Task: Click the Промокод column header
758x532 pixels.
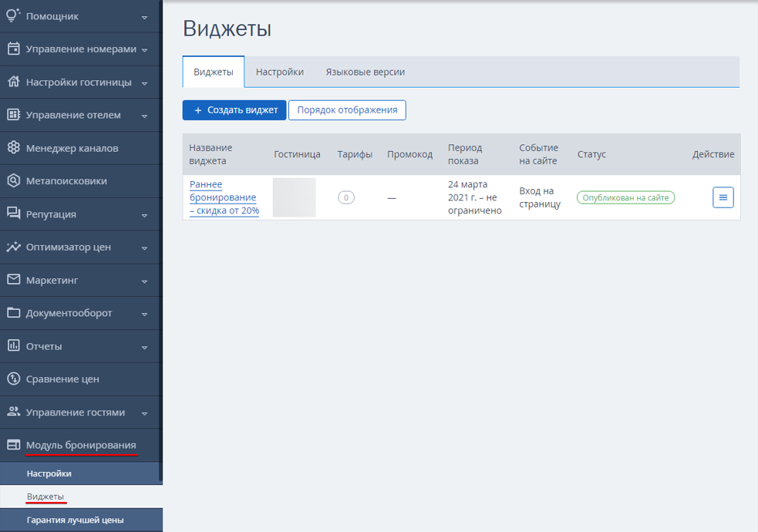Action: point(409,154)
